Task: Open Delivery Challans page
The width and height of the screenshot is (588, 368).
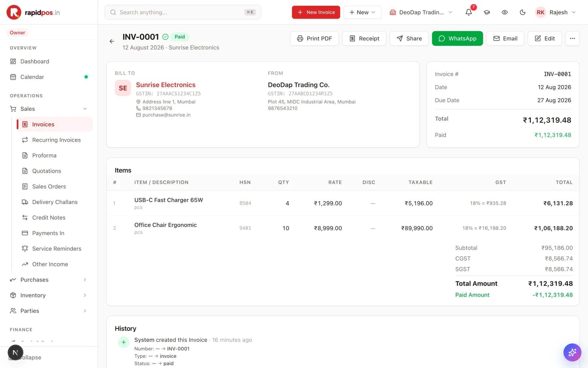Action: coord(55,202)
